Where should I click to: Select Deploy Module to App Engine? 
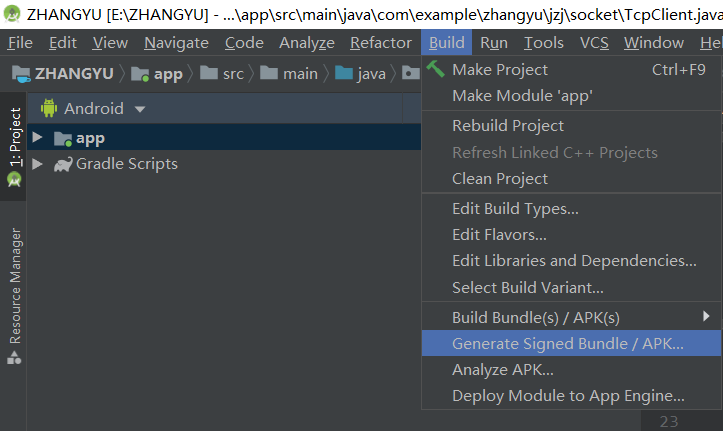[571, 396]
